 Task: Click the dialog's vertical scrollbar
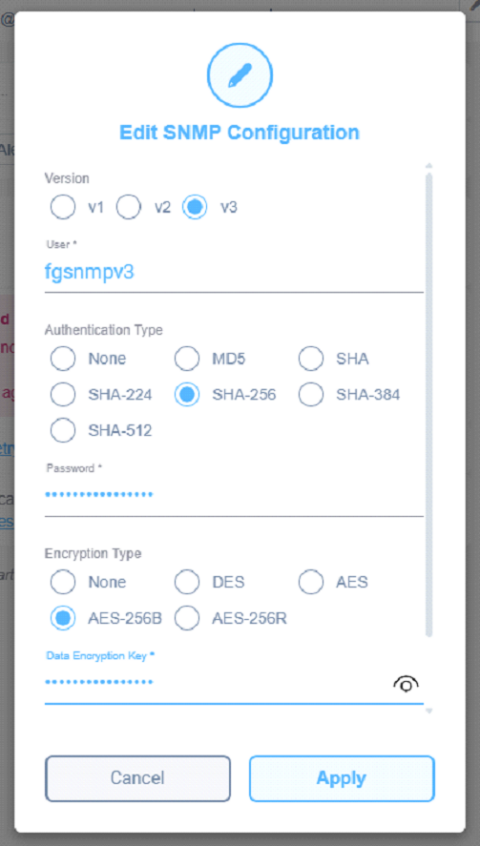pyautogui.click(x=429, y=405)
